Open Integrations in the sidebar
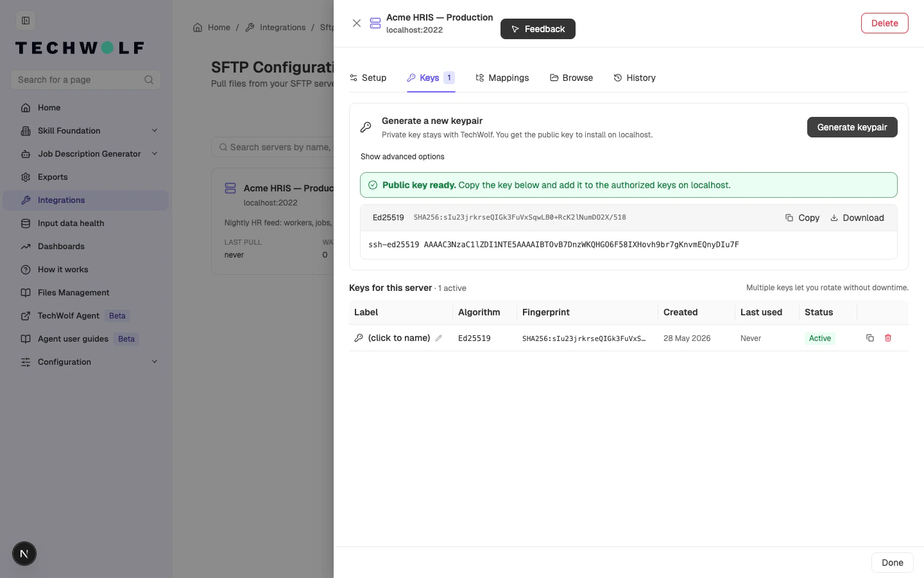This screenshot has height=578, width=924. tap(86, 200)
